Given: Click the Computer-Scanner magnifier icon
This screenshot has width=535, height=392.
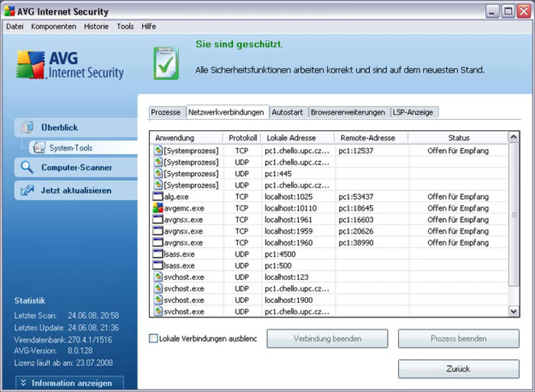Looking at the screenshot, I should click(27, 167).
